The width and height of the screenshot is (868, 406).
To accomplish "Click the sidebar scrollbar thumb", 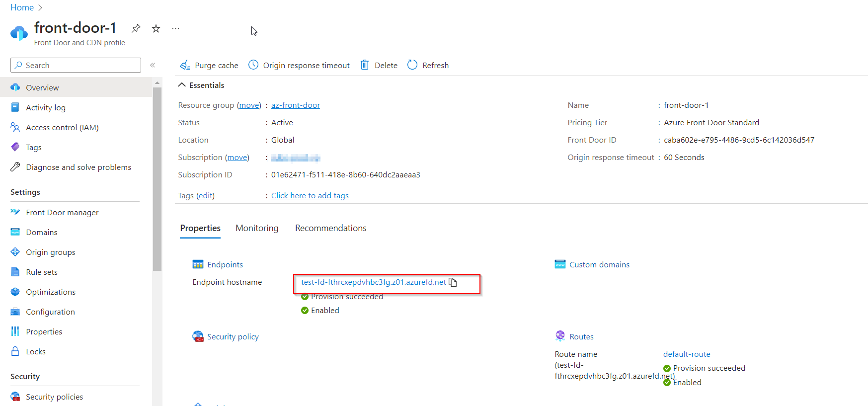I will click(157, 179).
